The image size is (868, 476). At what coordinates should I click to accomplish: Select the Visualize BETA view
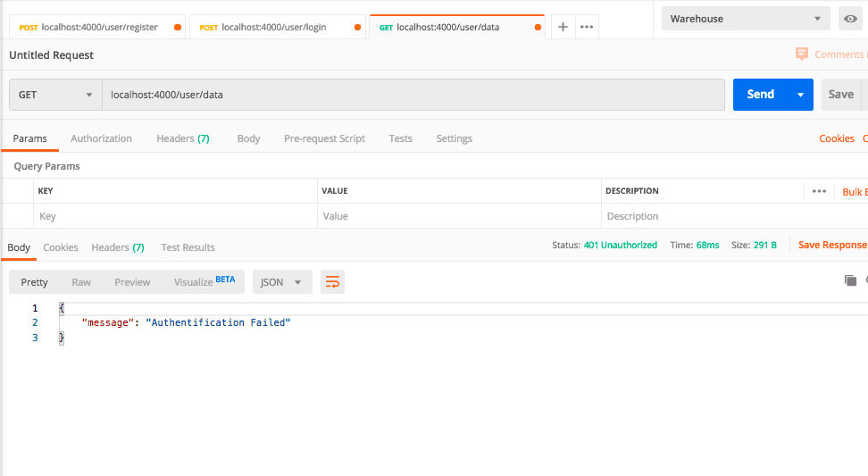click(204, 282)
